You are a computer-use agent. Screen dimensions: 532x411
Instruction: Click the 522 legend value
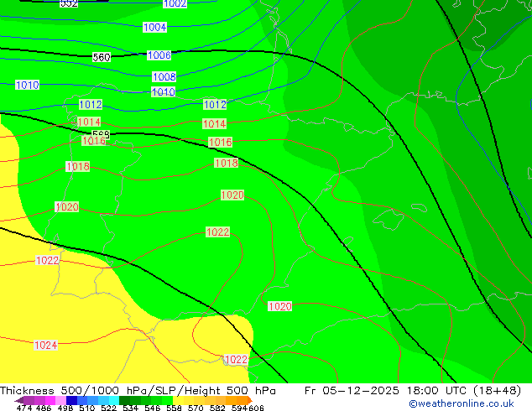108,408
